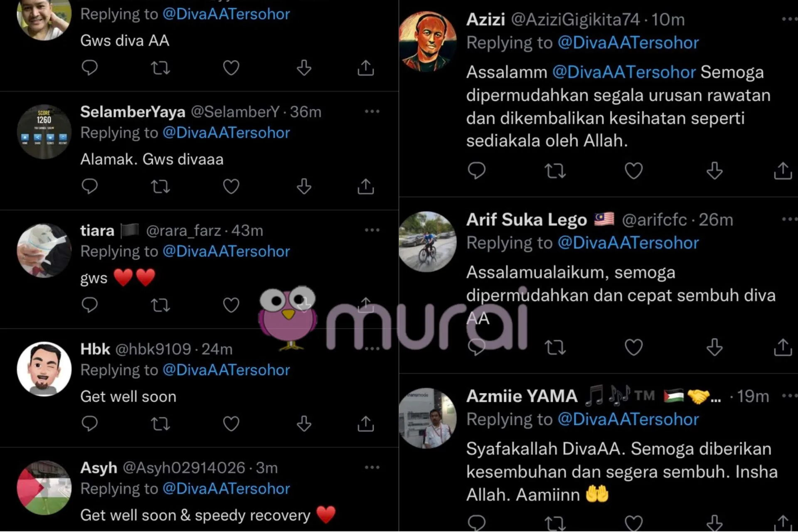Download Arif Suka Lego's tweet via arrow icon
798x532 pixels.
[x=714, y=347]
